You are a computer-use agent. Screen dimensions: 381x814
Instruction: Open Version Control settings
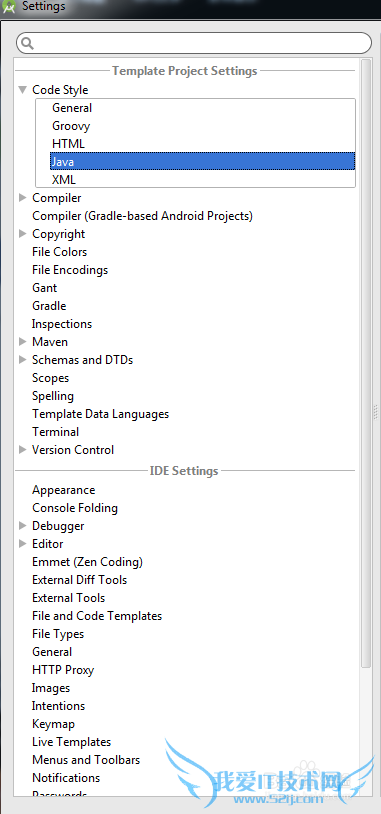click(73, 450)
